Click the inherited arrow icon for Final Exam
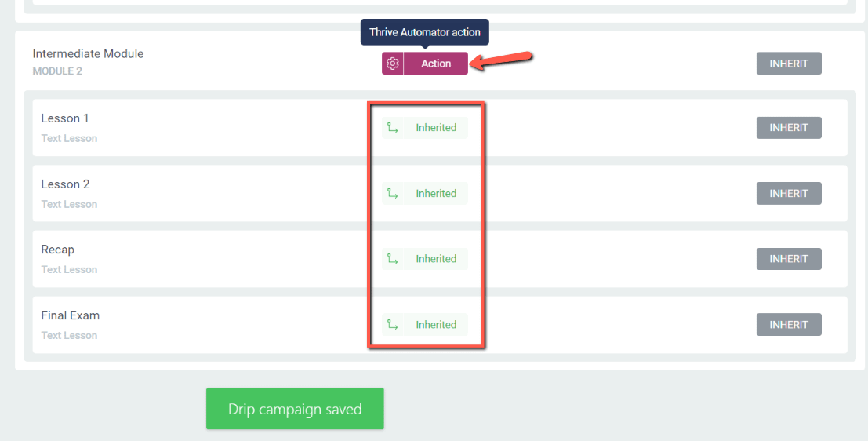The height and width of the screenshot is (441, 868). coord(393,325)
